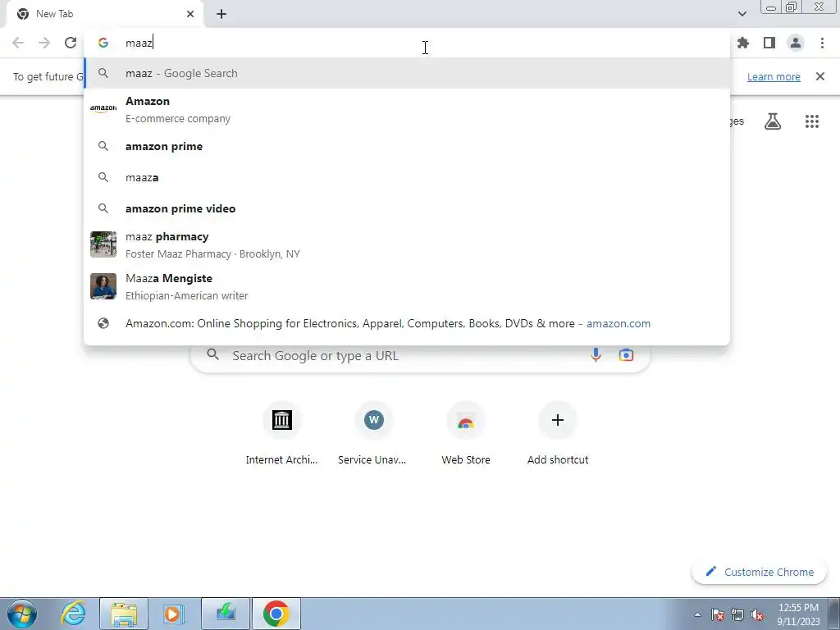Open Customize Chrome
The height and width of the screenshot is (630, 840).
click(x=759, y=572)
